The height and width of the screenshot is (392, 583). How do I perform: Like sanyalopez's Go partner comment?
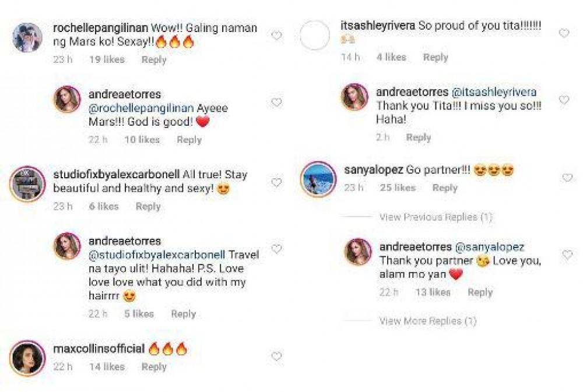[x=567, y=178]
